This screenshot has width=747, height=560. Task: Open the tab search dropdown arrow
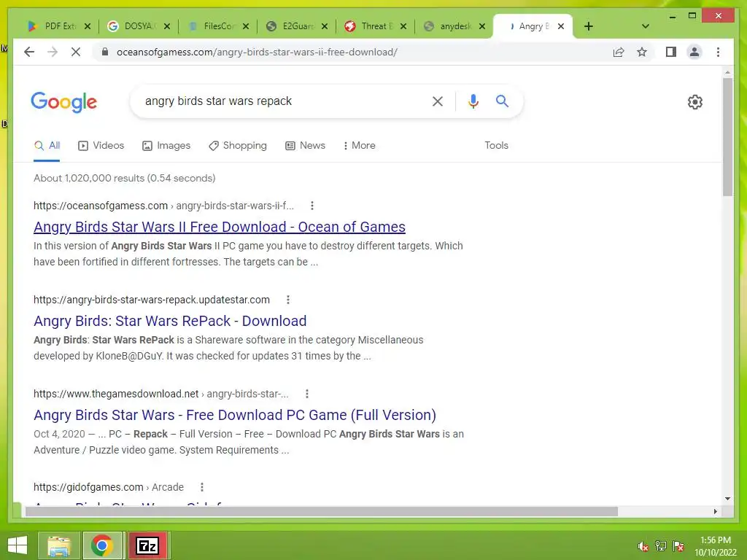(x=646, y=26)
